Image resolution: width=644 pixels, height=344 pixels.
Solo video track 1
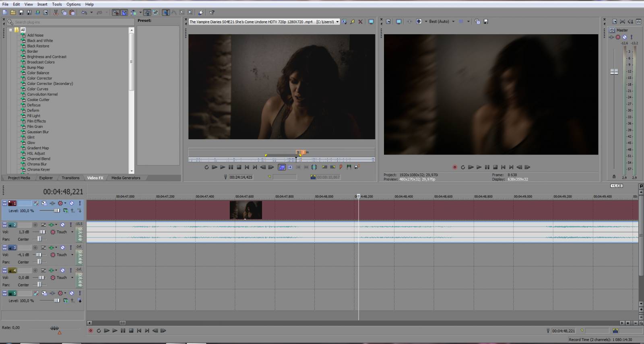(x=79, y=203)
